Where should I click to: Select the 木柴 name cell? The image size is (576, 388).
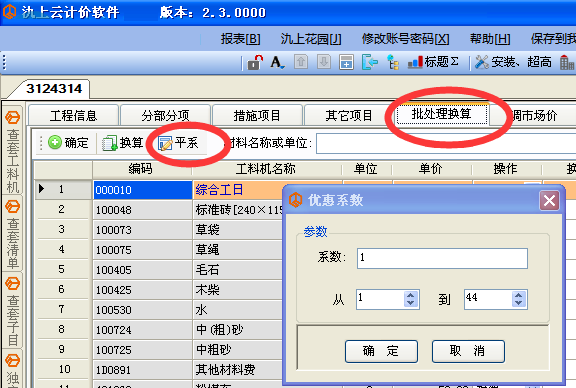click(238, 290)
